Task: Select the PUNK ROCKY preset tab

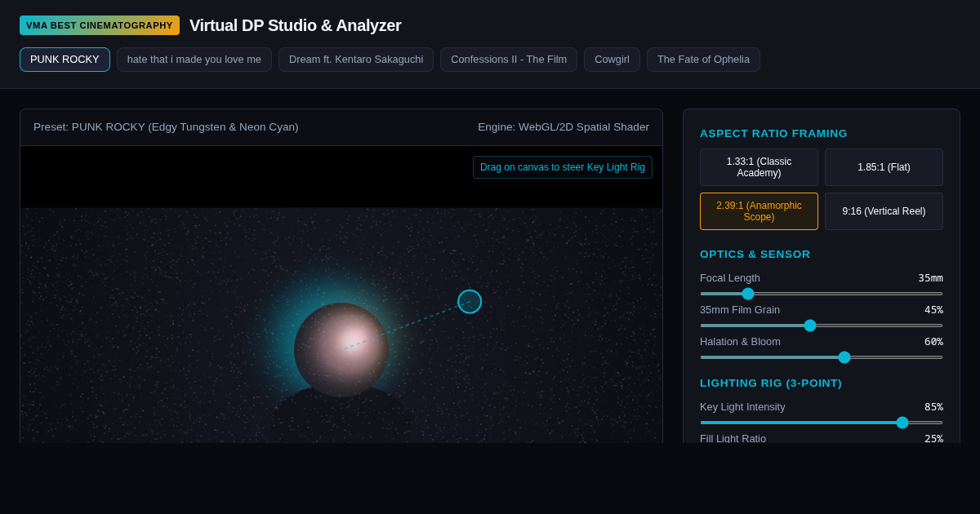Action: tap(65, 60)
